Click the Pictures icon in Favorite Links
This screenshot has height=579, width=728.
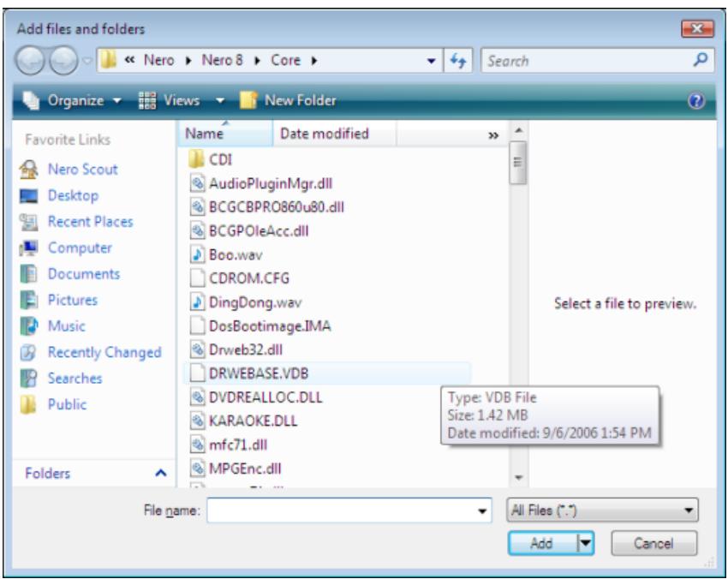28,300
